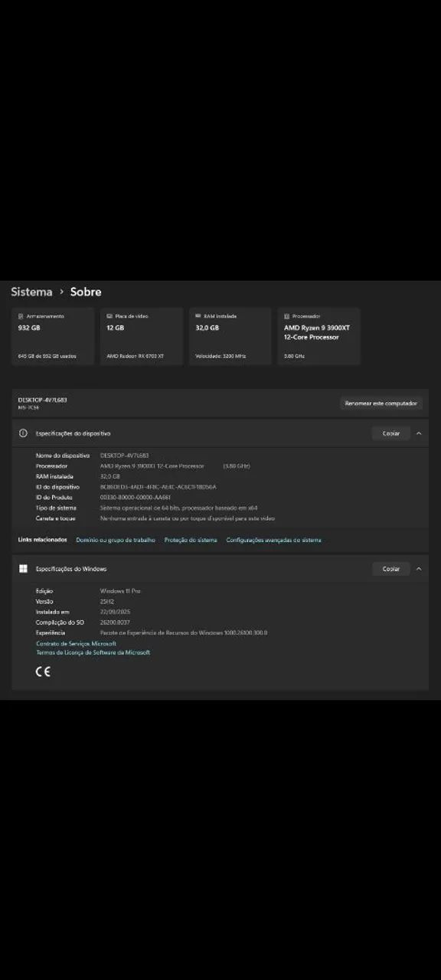
Task: Click the Placa de vídeo card icon
Action: (x=109, y=316)
